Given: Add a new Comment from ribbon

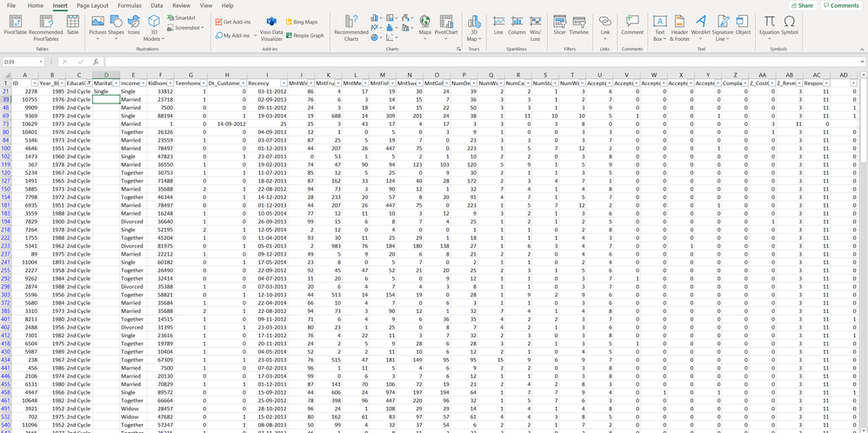Looking at the screenshot, I should point(632,25).
